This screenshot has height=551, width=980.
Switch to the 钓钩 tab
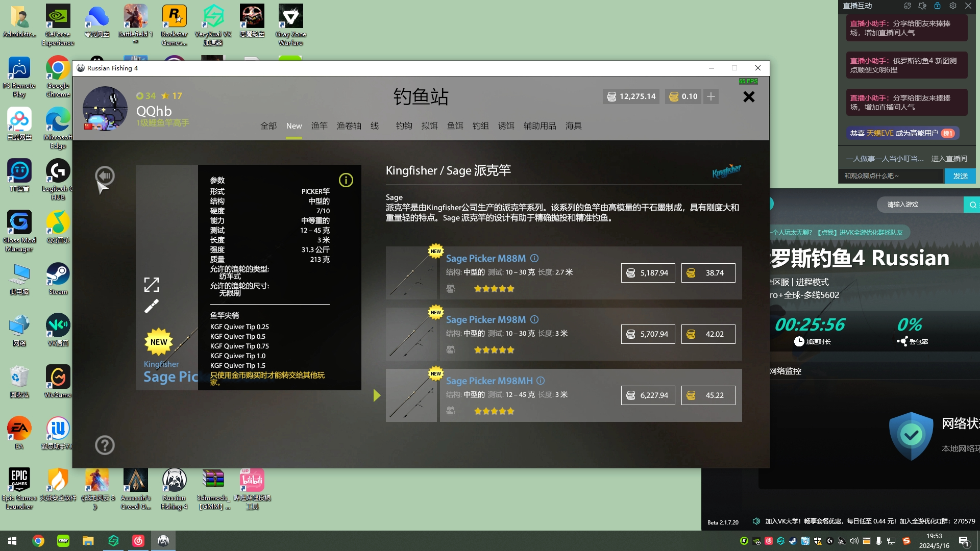(x=404, y=126)
